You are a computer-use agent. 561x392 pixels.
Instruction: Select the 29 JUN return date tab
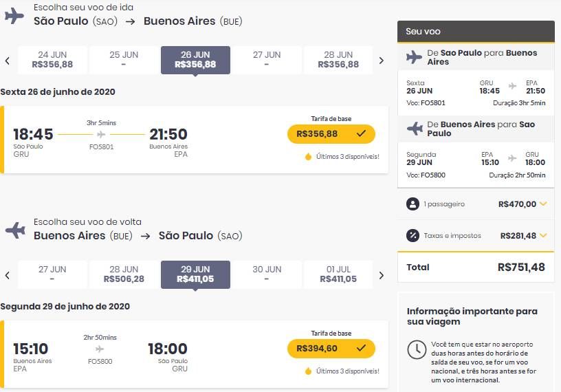click(x=195, y=274)
